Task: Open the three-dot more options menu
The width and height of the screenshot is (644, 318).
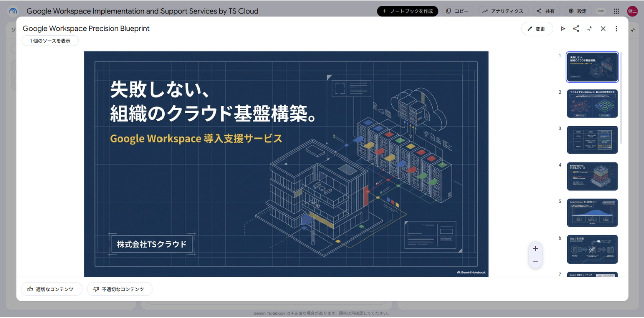Action: [x=616, y=29]
